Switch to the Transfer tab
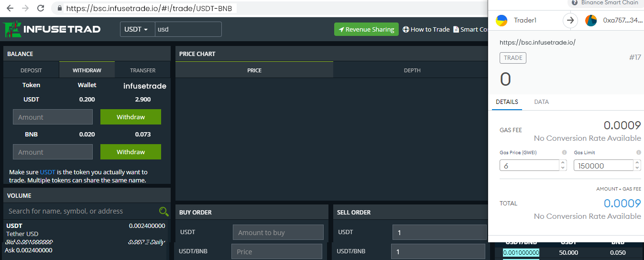The width and height of the screenshot is (644, 260). 142,70
